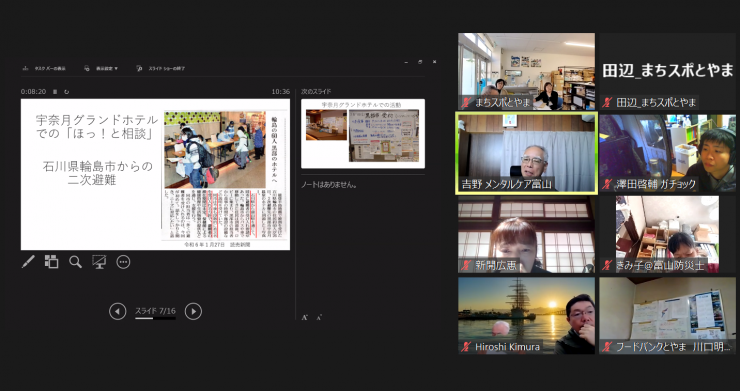Image resolution: width=740 pixels, height=391 pixels.
Task: Click muted mic icon of 新開広恵
Action: pyautogui.click(x=466, y=265)
